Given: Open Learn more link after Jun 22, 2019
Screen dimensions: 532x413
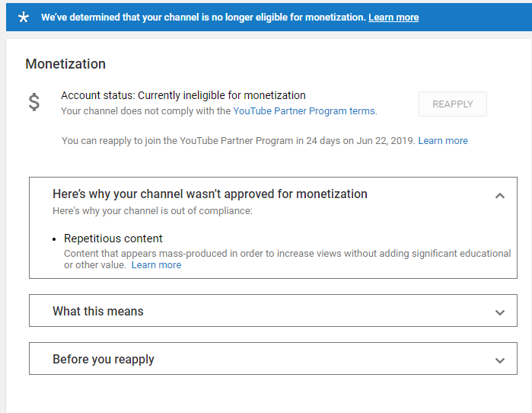Looking at the screenshot, I should pos(443,141).
